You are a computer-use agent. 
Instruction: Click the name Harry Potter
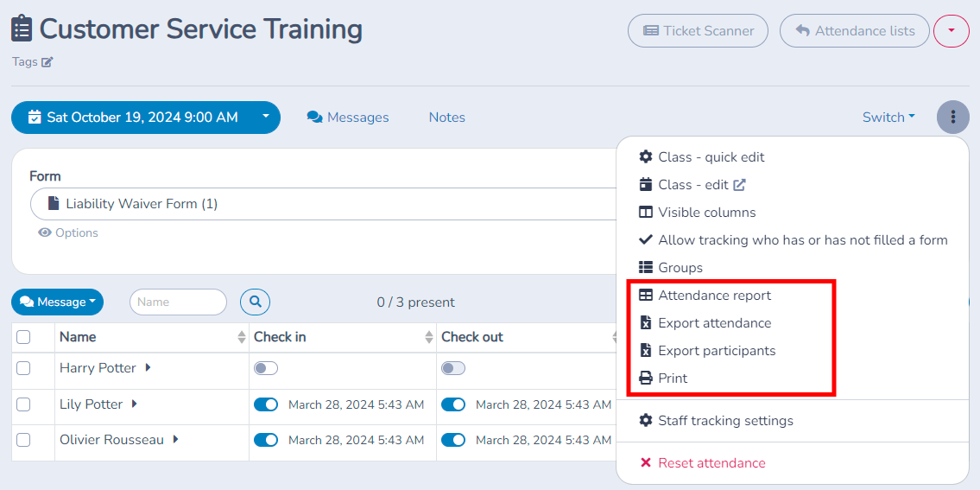(x=98, y=368)
